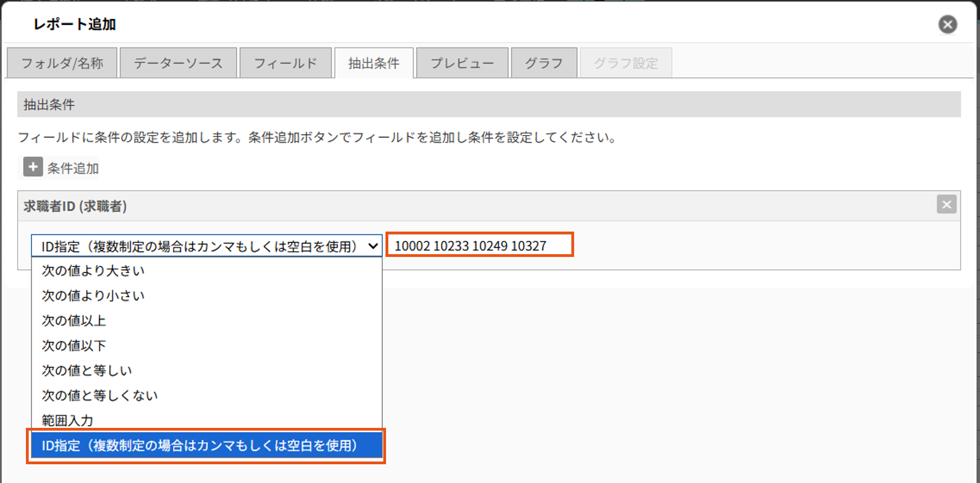
Task: Open the フォルダ/名称 tab
Action: pyautogui.click(x=62, y=63)
